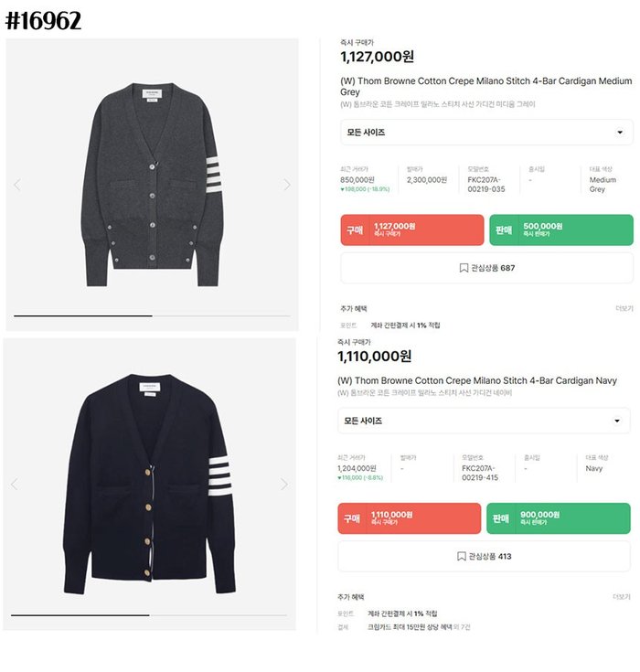The image size is (640, 672).
Task: Bookmark the Navy cardigan (관심상품 413)
Action: pos(484,556)
